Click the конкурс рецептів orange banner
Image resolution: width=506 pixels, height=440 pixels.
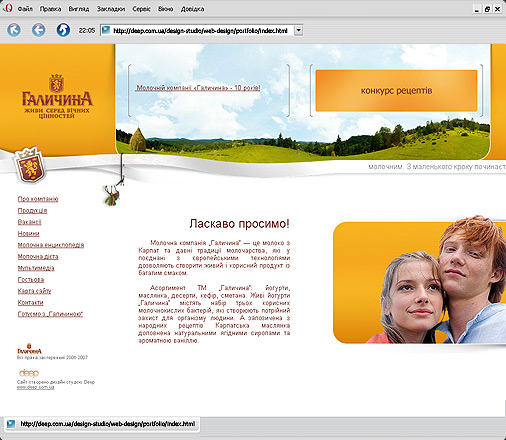click(x=396, y=90)
